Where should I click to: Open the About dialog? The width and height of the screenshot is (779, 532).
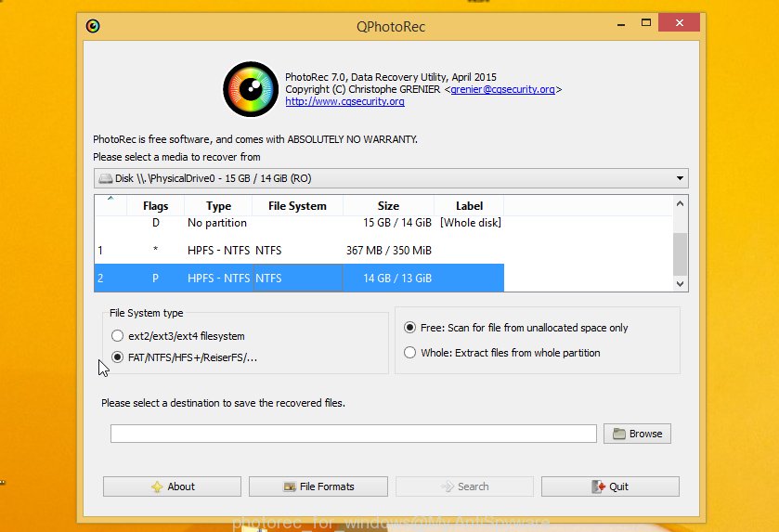(x=172, y=487)
